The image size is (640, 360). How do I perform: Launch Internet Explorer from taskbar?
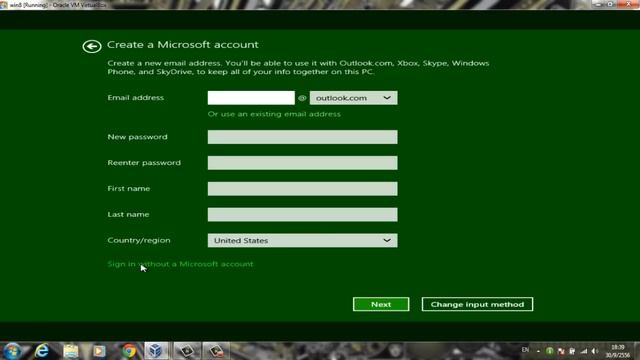pyautogui.click(x=42, y=351)
